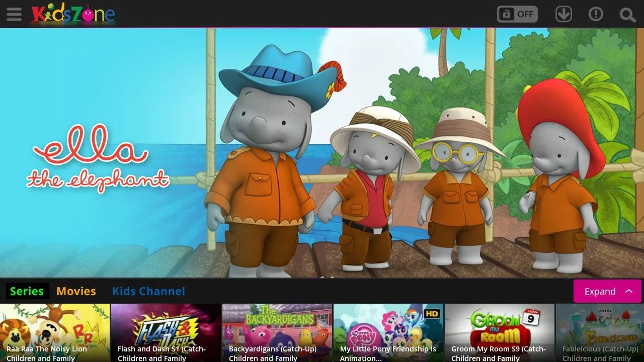This screenshot has height=362, width=644.
Task: Click the KidsZone logo
Action: tap(72, 14)
